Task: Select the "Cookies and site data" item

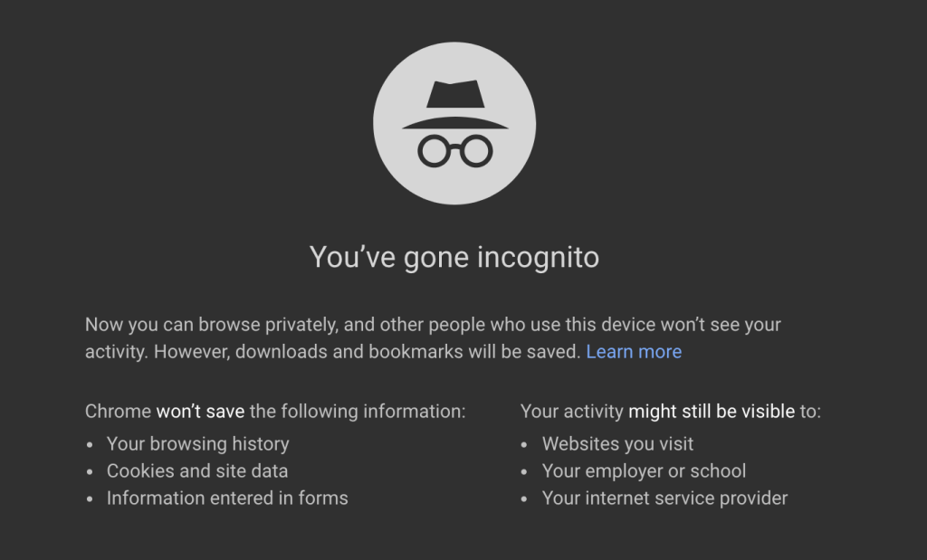Action: (196, 471)
